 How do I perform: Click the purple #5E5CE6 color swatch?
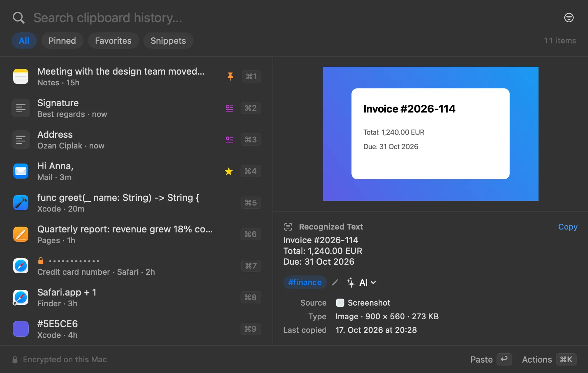click(21, 329)
